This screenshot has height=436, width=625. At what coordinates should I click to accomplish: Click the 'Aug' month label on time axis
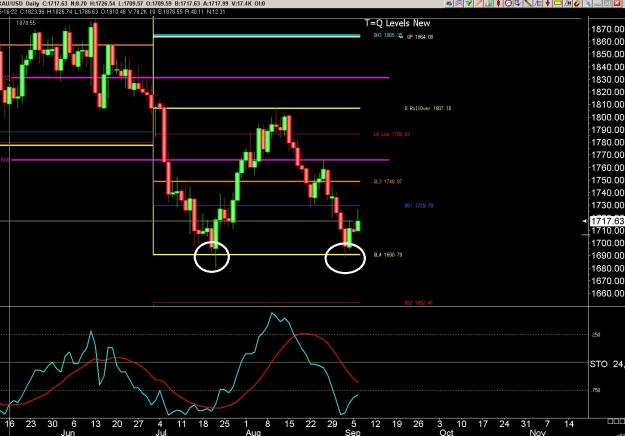(253, 432)
